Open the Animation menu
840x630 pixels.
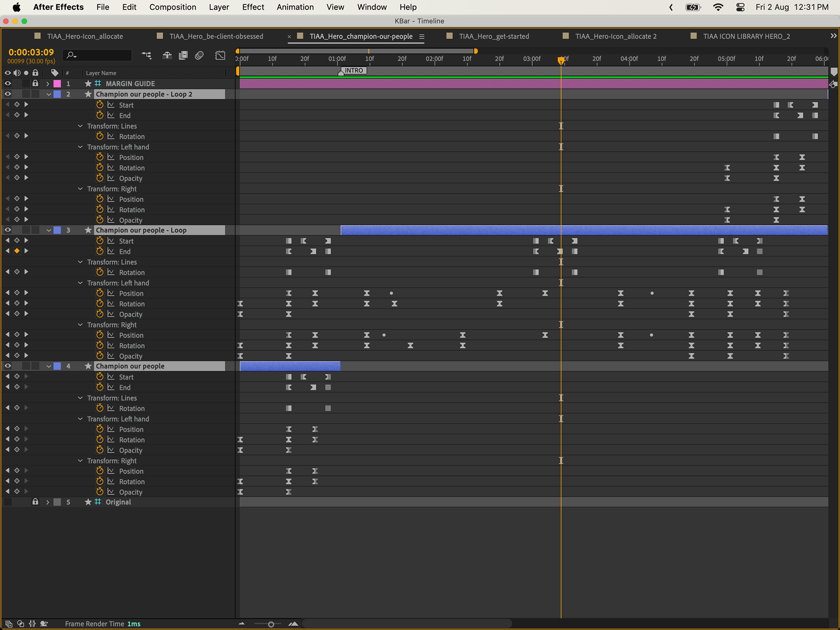pos(295,7)
